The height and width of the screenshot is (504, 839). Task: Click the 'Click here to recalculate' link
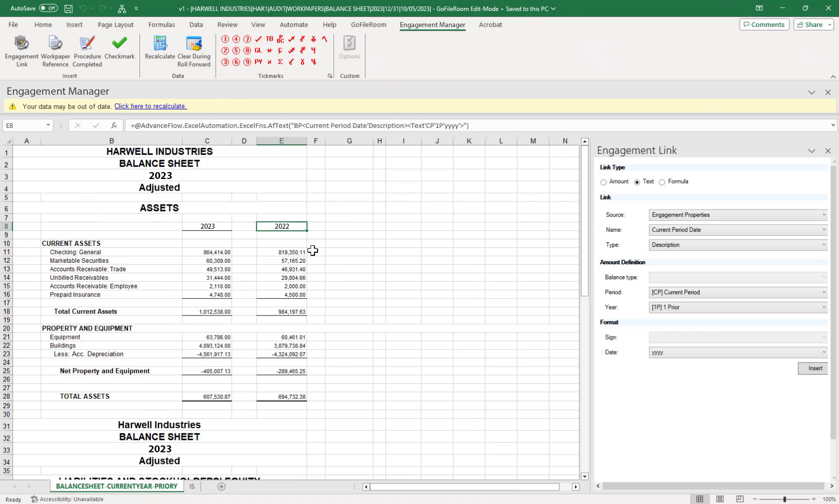pos(151,106)
